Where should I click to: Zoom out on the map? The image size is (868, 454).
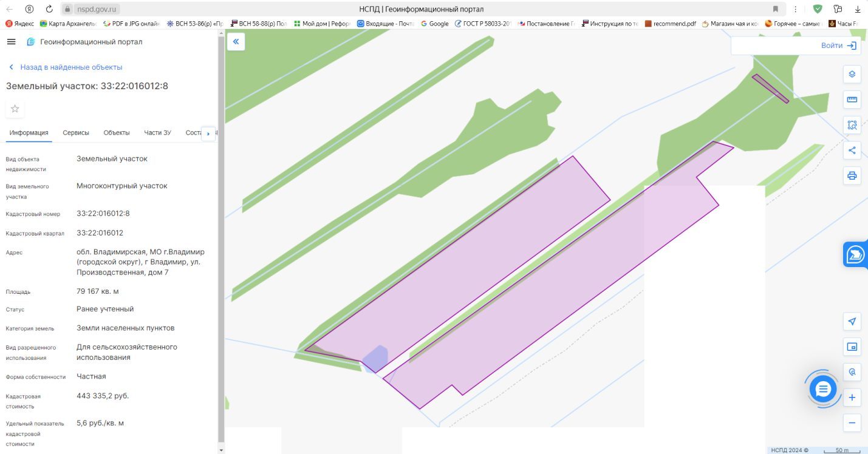(x=852, y=423)
